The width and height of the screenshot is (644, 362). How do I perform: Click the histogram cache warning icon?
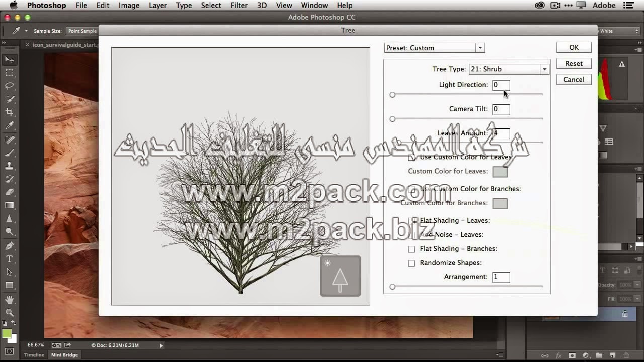click(x=622, y=64)
